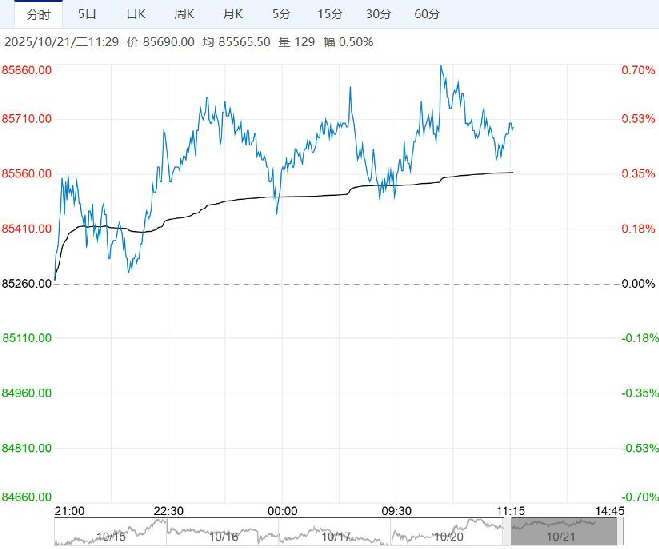Select the 10/15 day in mini timeline
The height and width of the screenshot is (549, 659).
pos(111,534)
